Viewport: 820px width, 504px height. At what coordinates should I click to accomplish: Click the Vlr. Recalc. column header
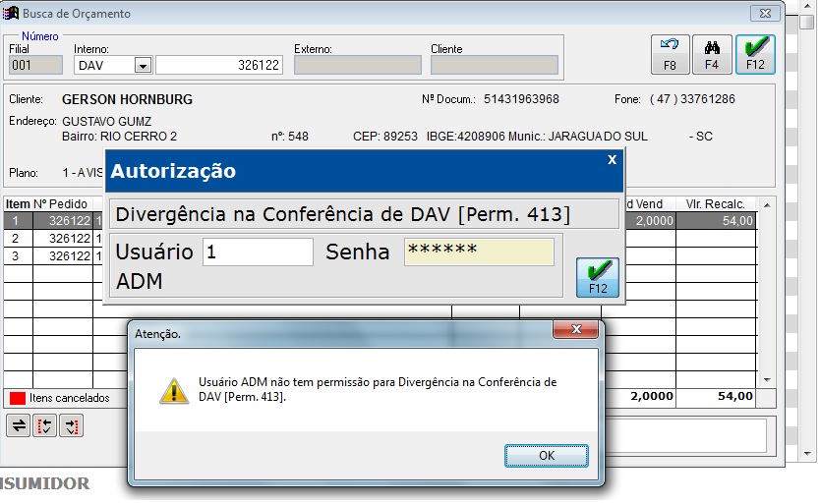tap(715, 204)
